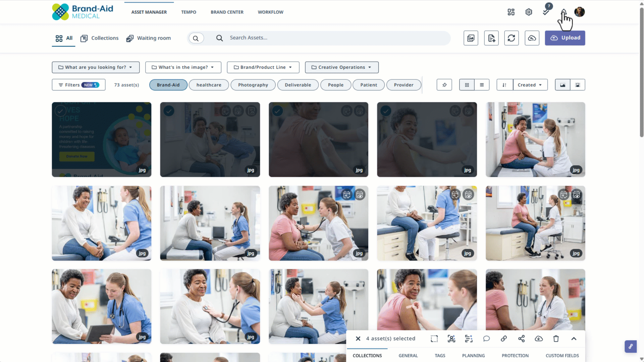The width and height of the screenshot is (644, 362).
Task: Toggle the Brand-Aid tag filter chip
Action: pyautogui.click(x=168, y=85)
